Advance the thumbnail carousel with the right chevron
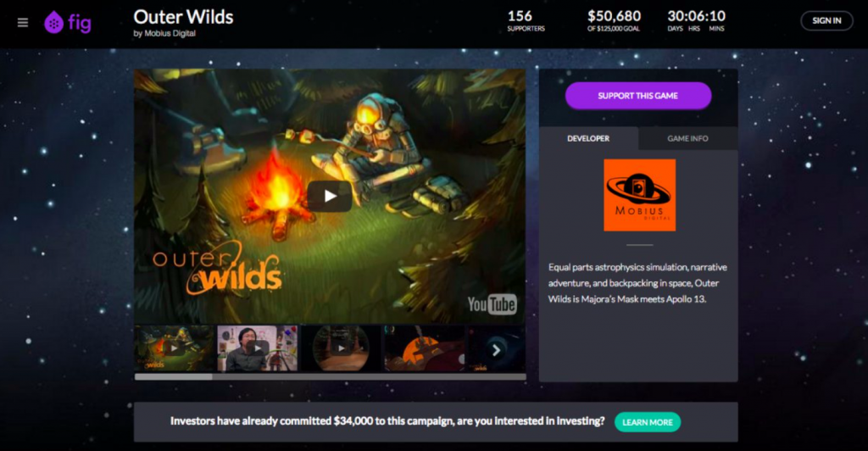The image size is (868, 451). click(496, 350)
